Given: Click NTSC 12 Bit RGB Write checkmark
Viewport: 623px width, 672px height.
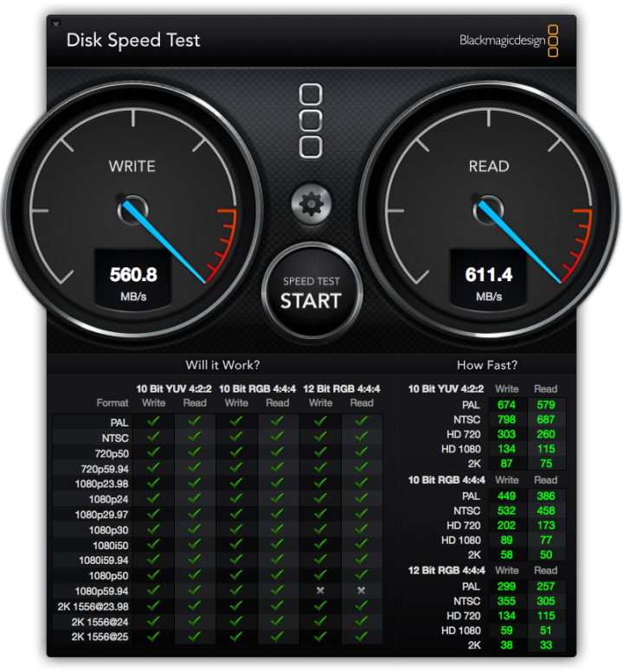Looking at the screenshot, I should coord(320,437).
